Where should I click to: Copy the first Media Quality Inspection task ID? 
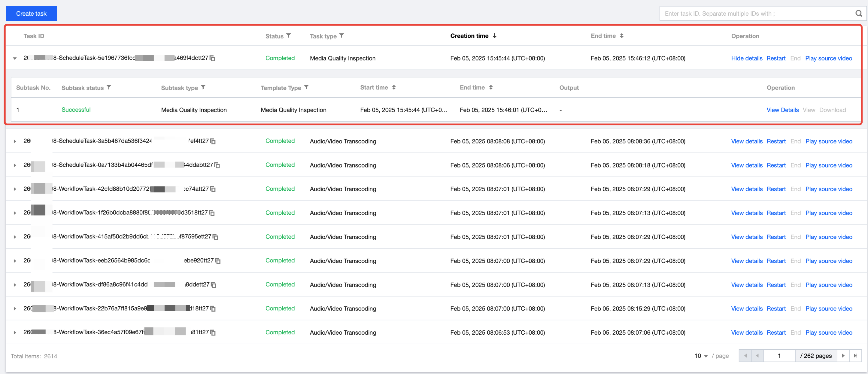tap(213, 58)
